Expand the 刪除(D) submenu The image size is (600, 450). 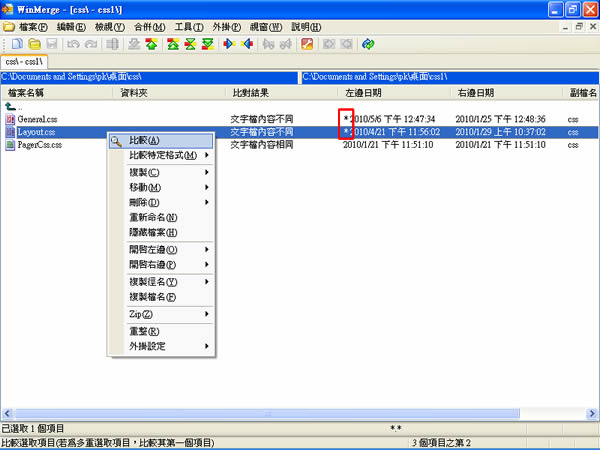[x=207, y=202]
